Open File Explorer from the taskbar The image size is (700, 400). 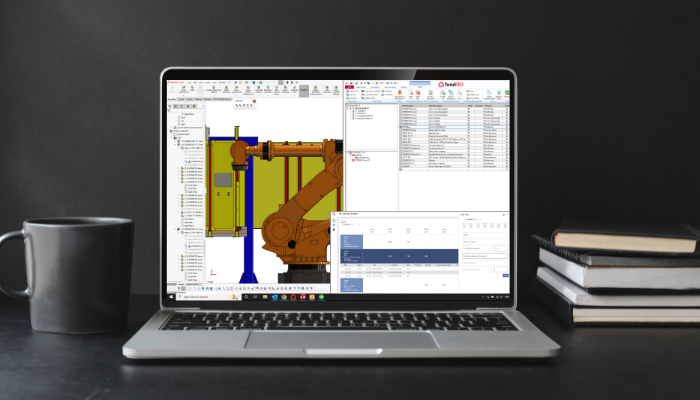coord(265,297)
